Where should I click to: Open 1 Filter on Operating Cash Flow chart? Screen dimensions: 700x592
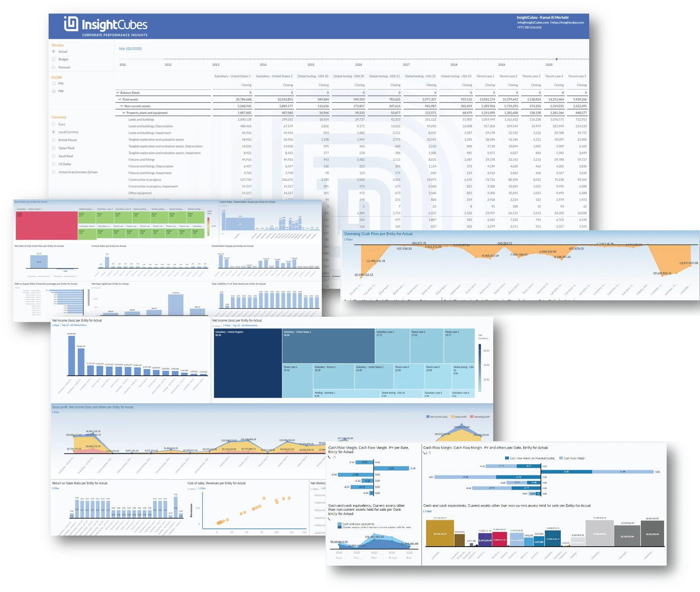click(349, 239)
